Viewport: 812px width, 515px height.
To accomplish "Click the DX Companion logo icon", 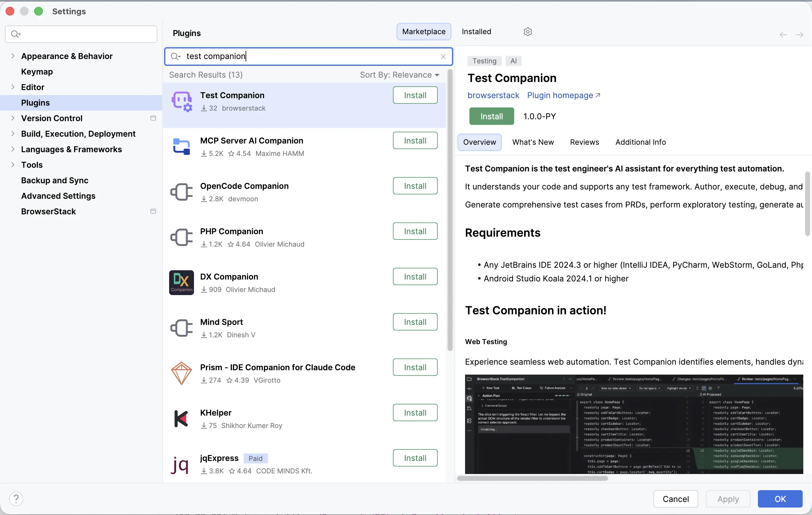I will click(x=182, y=283).
